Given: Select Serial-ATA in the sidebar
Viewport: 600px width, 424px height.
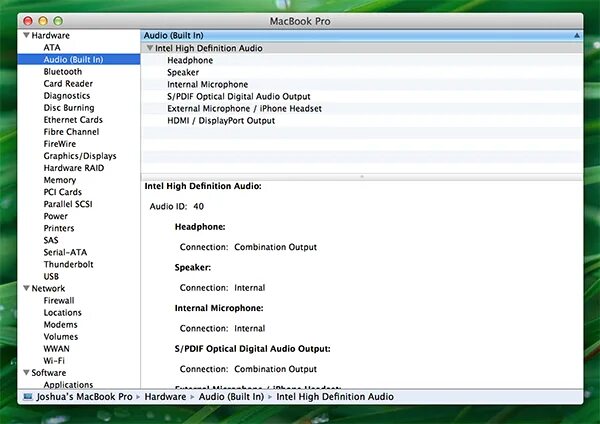Looking at the screenshot, I should coord(65,252).
